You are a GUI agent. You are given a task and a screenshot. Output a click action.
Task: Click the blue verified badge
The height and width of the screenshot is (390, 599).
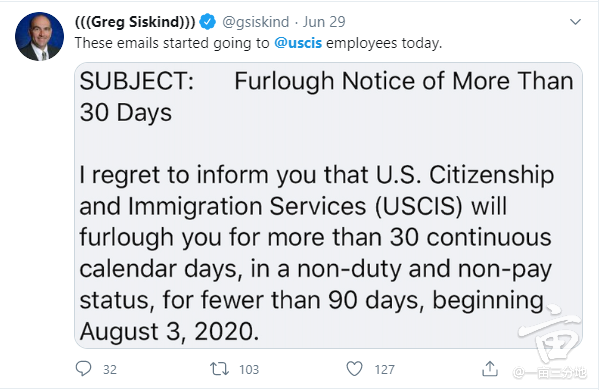pos(207,22)
